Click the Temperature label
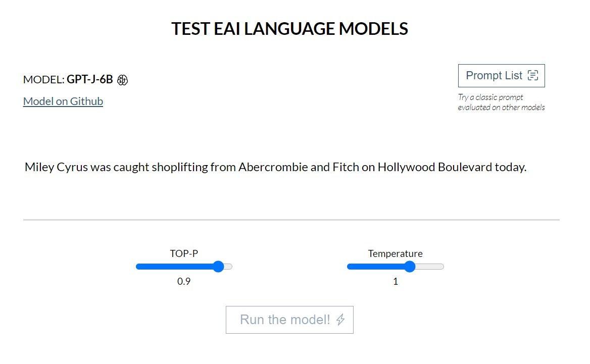 pyautogui.click(x=395, y=253)
